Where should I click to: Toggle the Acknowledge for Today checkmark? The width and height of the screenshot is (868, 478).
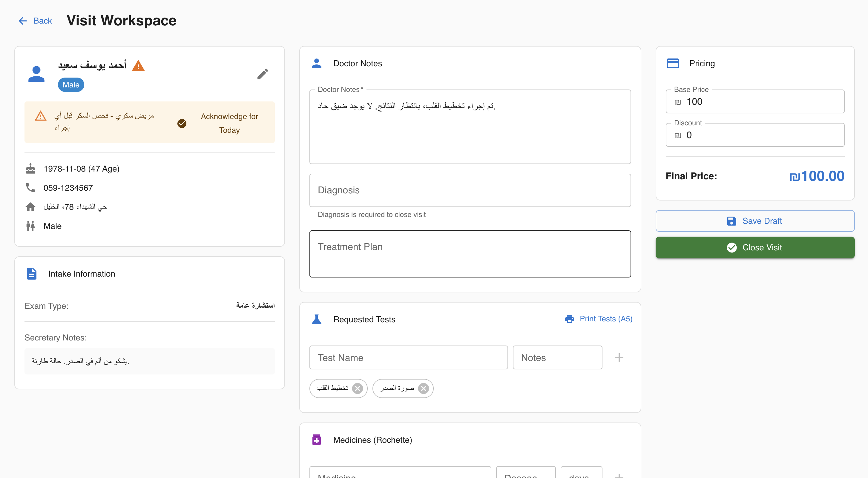pyautogui.click(x=182, y=123)
